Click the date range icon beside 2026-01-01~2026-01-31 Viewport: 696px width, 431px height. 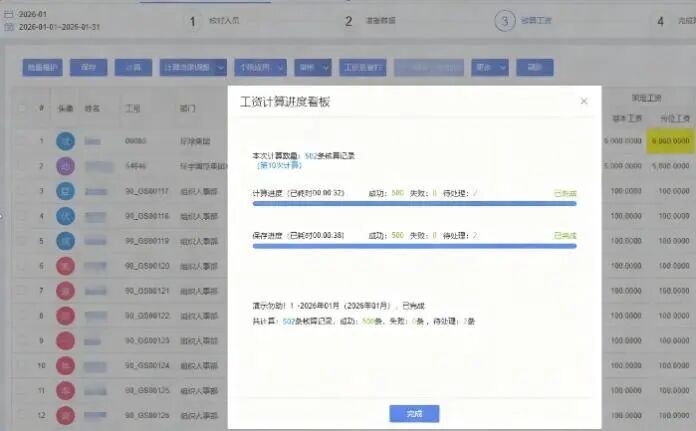[8, 27]
